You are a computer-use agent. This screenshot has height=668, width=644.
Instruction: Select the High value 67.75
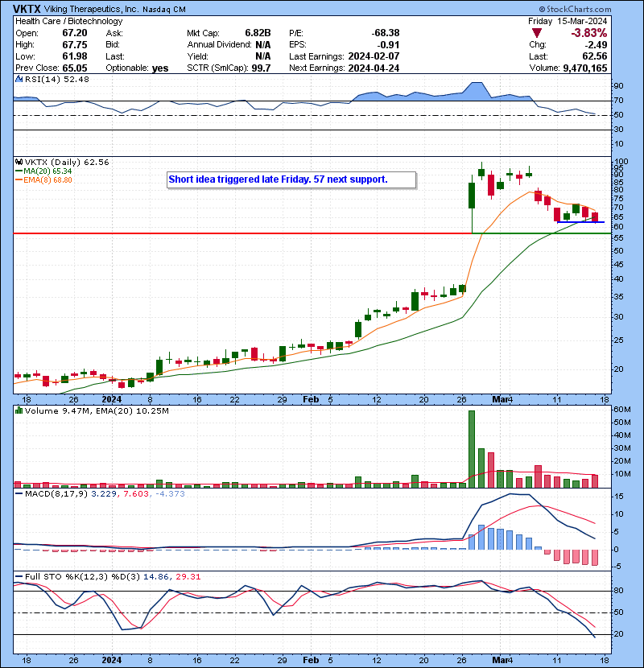coord(75,45)
